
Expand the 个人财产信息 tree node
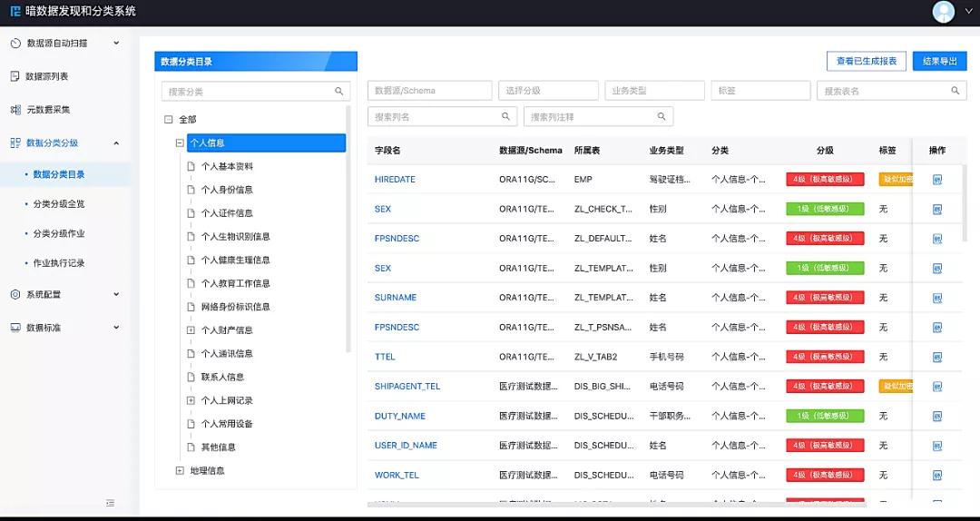coord(191,330)
